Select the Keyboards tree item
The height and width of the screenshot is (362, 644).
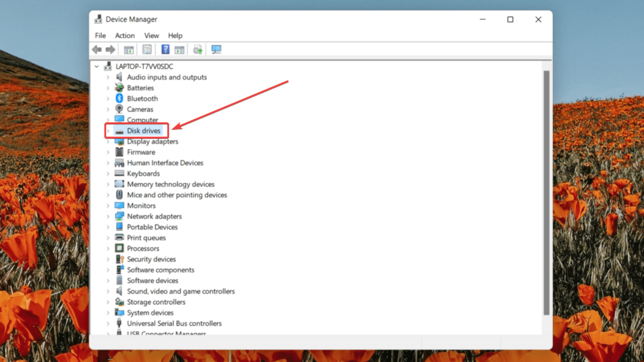click(143, 173)
